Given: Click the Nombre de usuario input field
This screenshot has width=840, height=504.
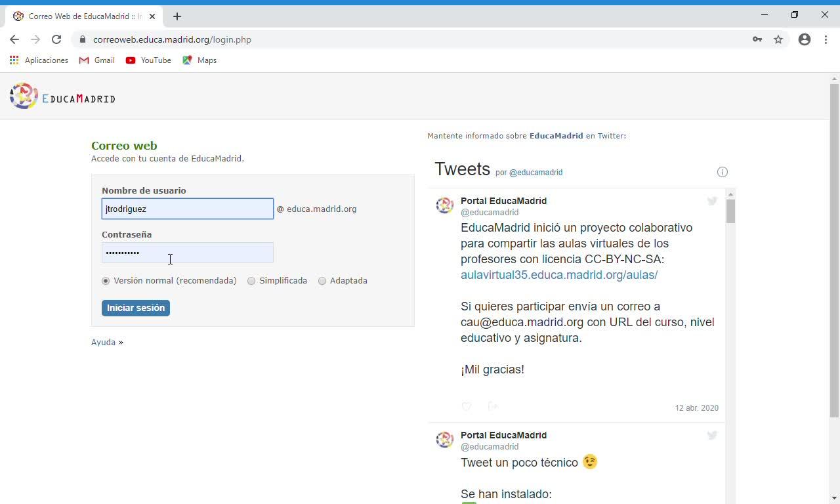Looking at the screenshot, I should point(188,209).
